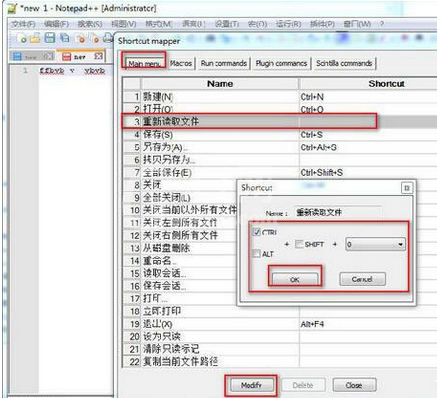Open the 编辑(E) menu
Screen dimensions: 437x398
pyautogui.click(x=56, y=24)
